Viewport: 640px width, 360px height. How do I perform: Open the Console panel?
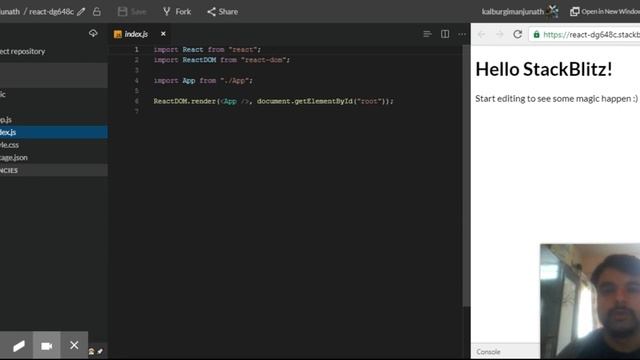click(488, 351)
